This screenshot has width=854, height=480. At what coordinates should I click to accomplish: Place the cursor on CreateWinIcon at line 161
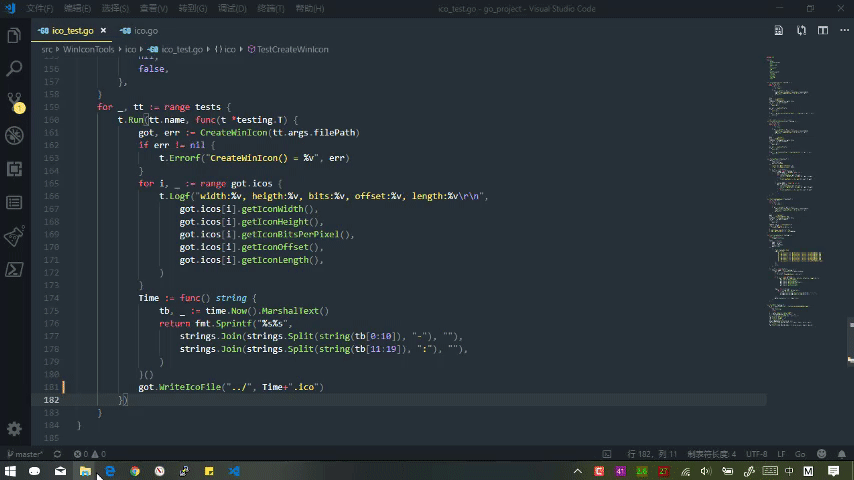tap(234, 132)
